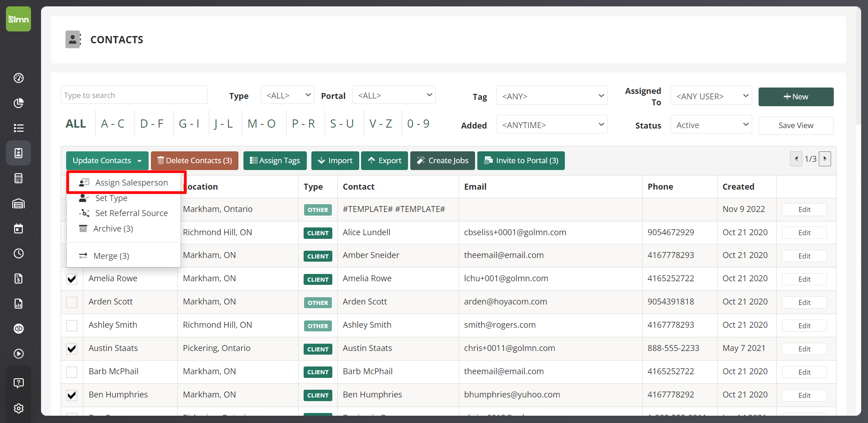Click the Type to search field
This screenshot has width=868, height=423.
point(134,95)
